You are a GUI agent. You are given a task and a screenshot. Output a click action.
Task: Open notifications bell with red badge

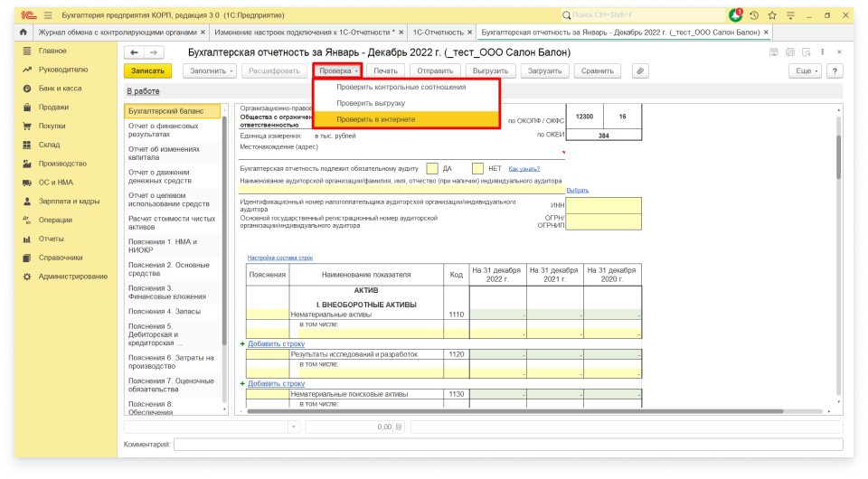pyautogui.click(x=735, y=15)
